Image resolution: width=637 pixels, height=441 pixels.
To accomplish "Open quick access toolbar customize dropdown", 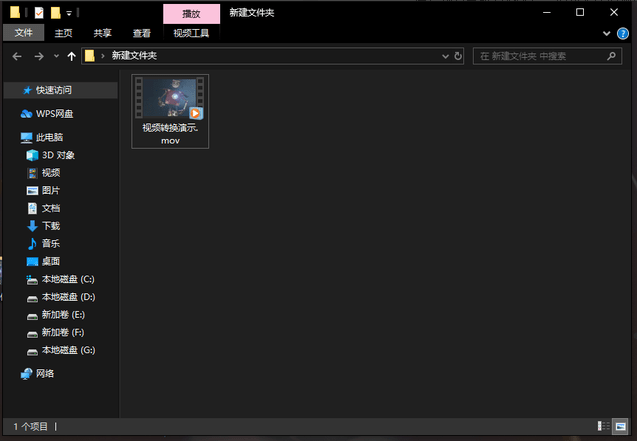I will coord(69,13).
